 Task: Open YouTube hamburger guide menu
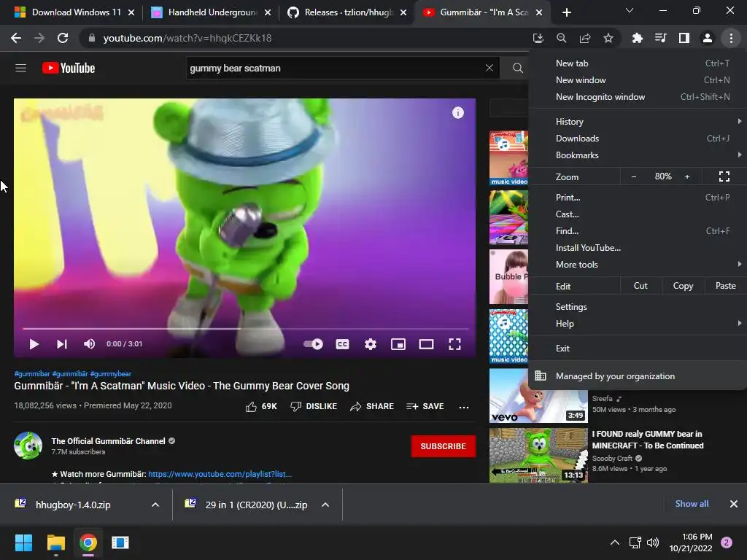tap(21, 68)
